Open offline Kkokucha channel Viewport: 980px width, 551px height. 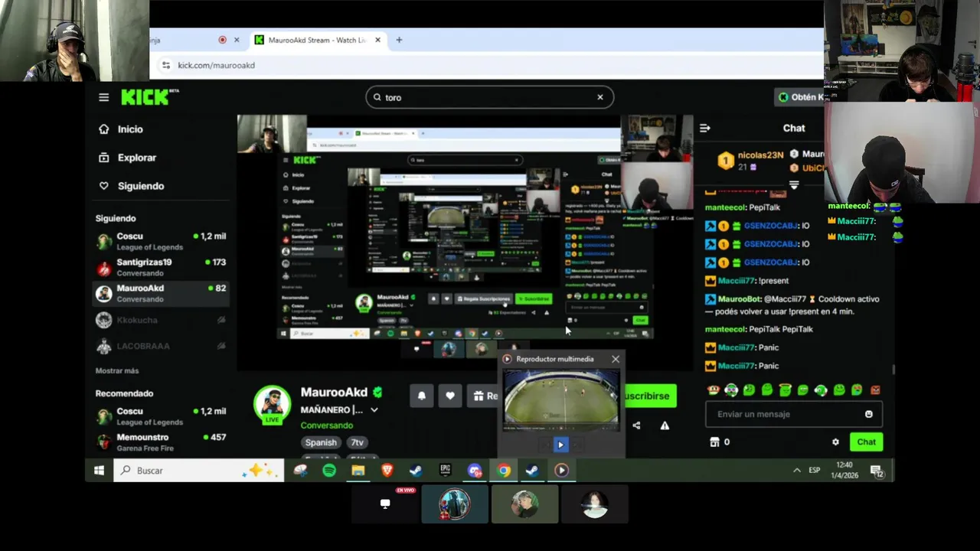[x=161, y=320]
